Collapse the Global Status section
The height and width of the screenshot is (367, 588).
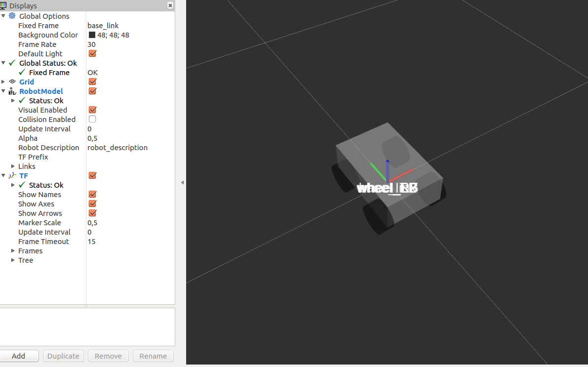point(3,63)
